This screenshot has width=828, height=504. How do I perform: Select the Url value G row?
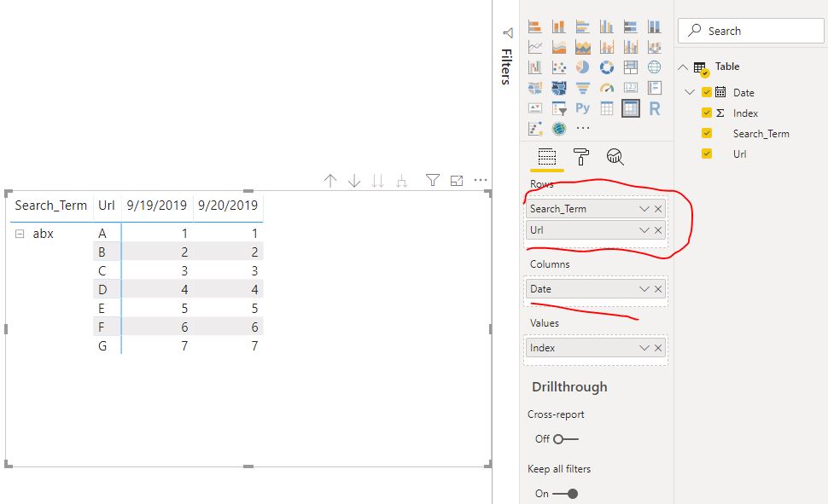102,346
